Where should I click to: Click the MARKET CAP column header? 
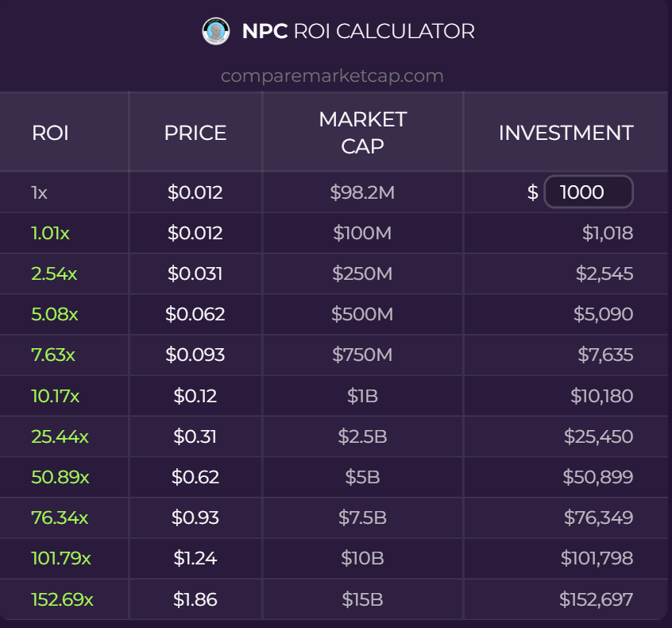363,133
